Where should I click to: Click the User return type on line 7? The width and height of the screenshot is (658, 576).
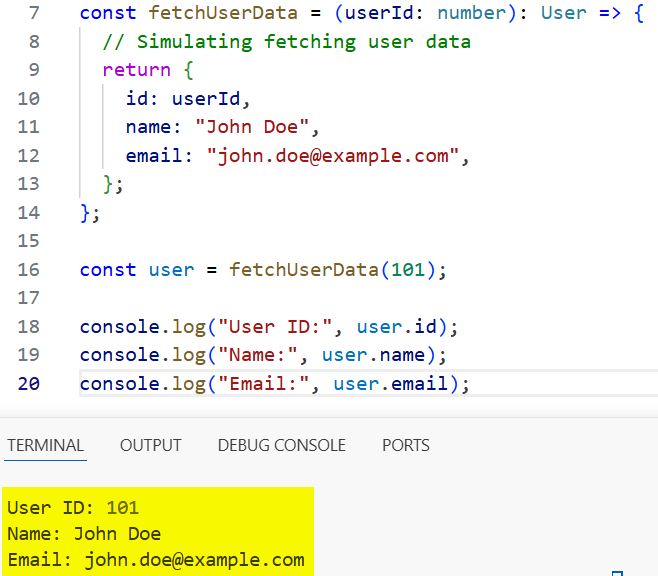[x=564, y=13]
